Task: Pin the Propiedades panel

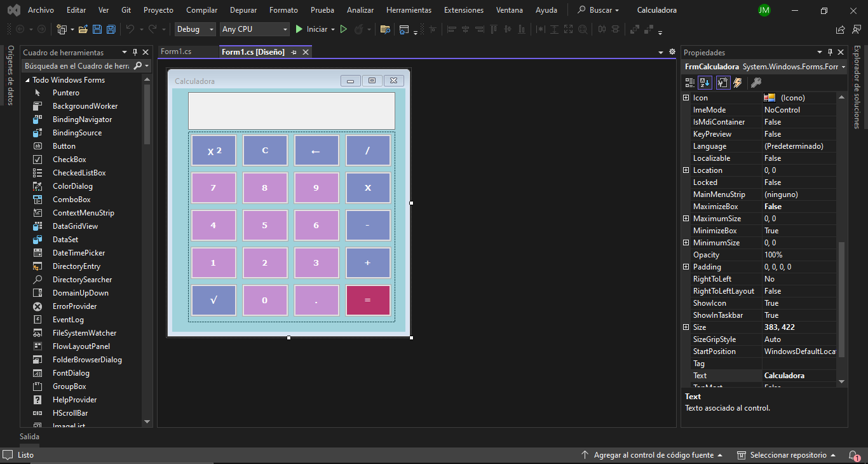Action: tap(830, 52)
